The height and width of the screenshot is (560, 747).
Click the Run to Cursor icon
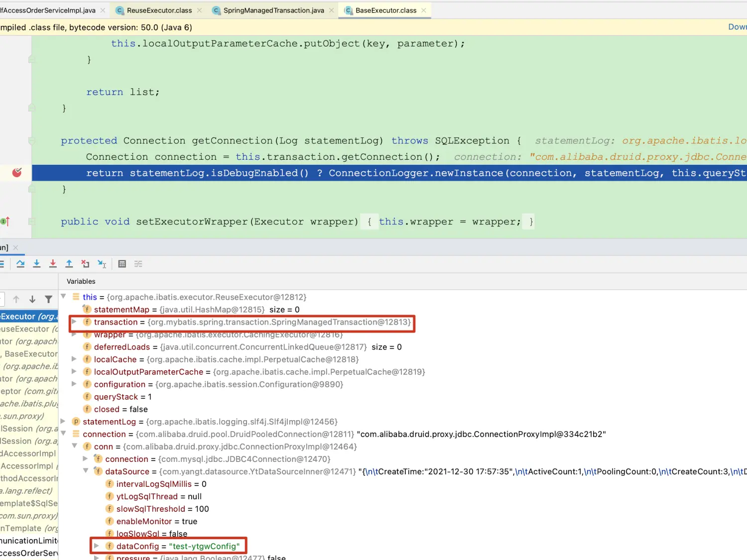point(102,264)
